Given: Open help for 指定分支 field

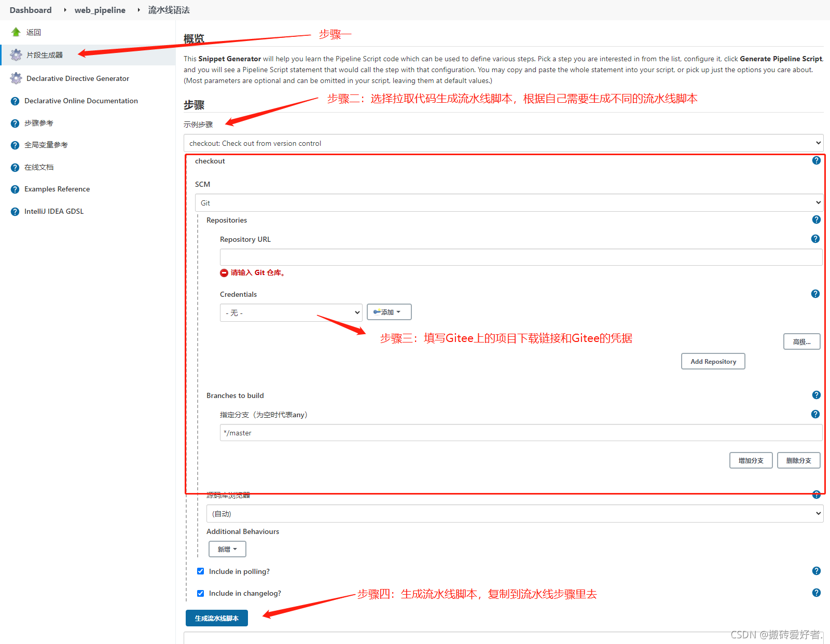Looking at the screenshot, I should coord(815,414).
